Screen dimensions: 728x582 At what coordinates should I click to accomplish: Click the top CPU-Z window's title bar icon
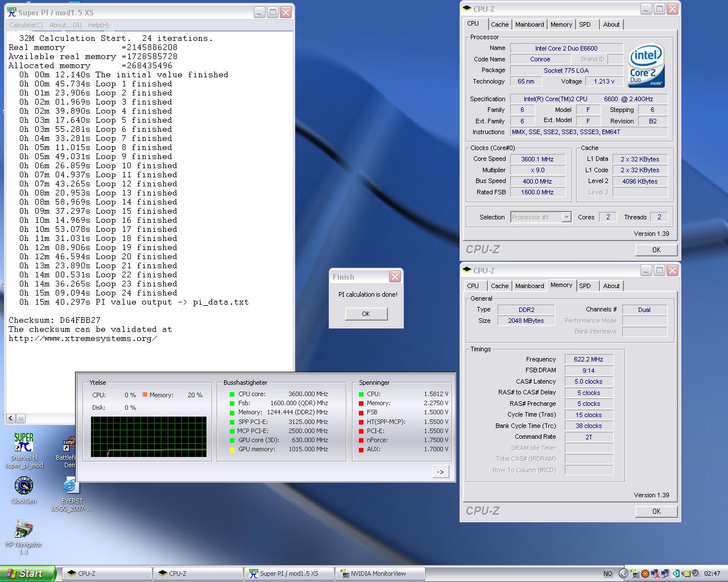(467, 9)
